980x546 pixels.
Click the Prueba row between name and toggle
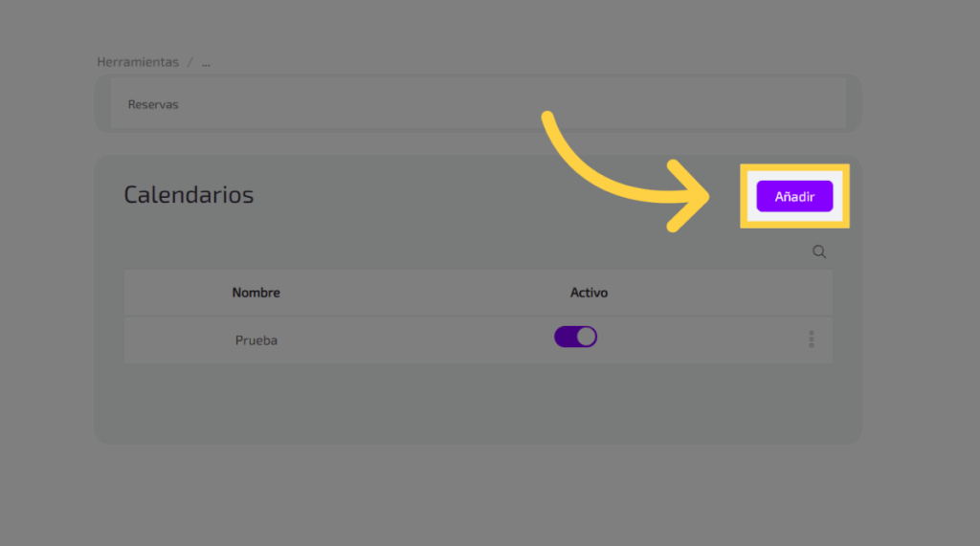click(412, 339)
